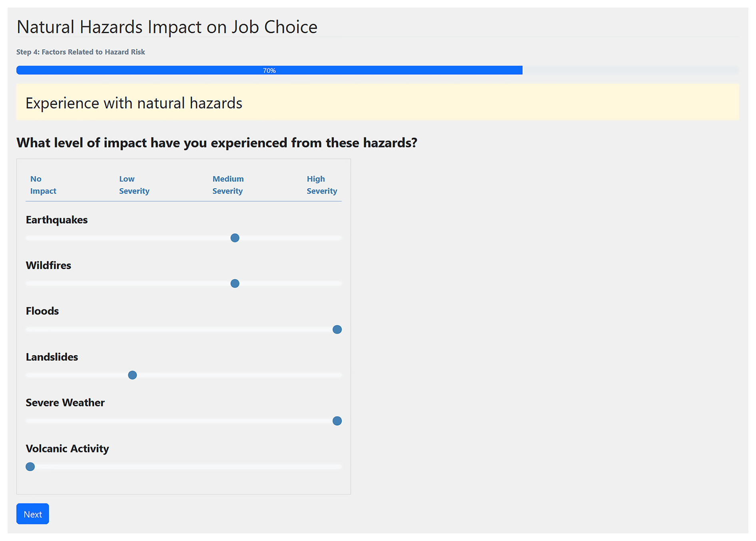The height and width of the screenshot is (541, 756).
Task: Click the Earthquakes slider handle
Action: click(235, 238)
